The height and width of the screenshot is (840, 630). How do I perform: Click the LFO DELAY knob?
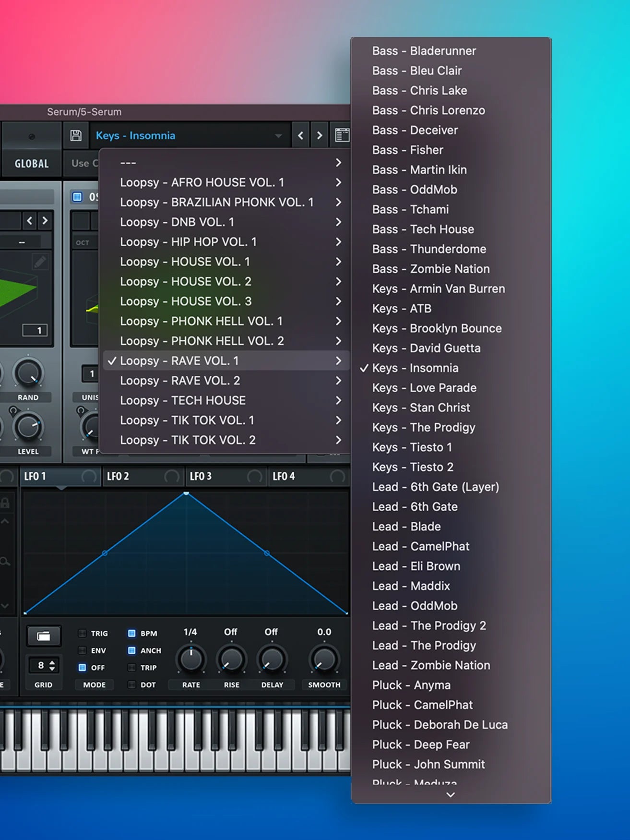coord(272,660)
